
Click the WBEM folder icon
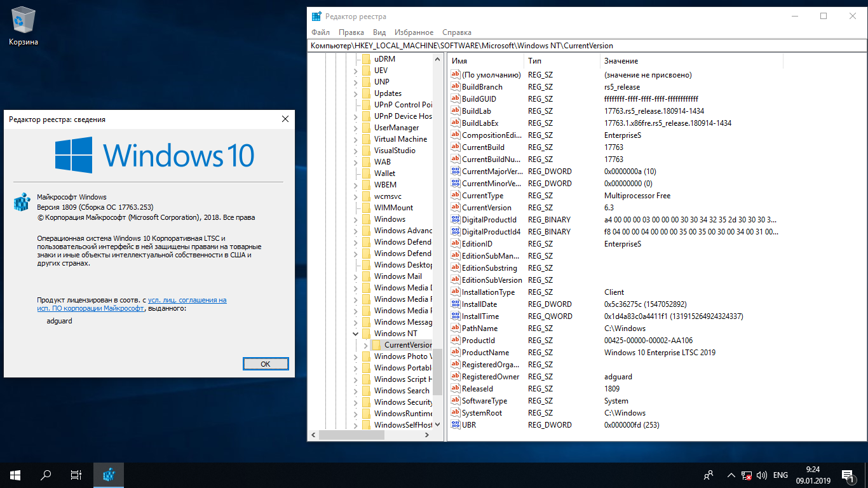366,185
